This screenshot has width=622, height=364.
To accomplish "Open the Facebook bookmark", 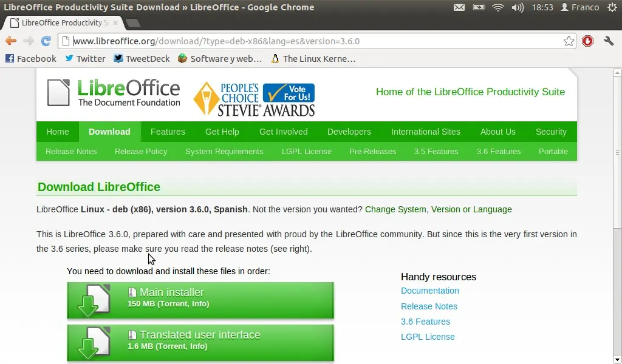I will pyautogui.click(x=30, y=59).
